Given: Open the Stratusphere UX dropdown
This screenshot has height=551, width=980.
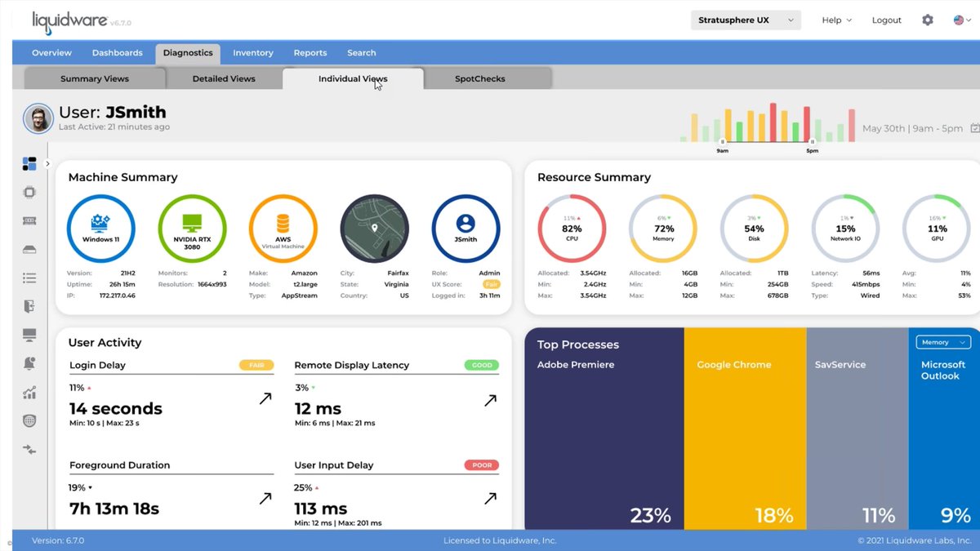Looking at the screenshot, I should click(x=746, y=20).
